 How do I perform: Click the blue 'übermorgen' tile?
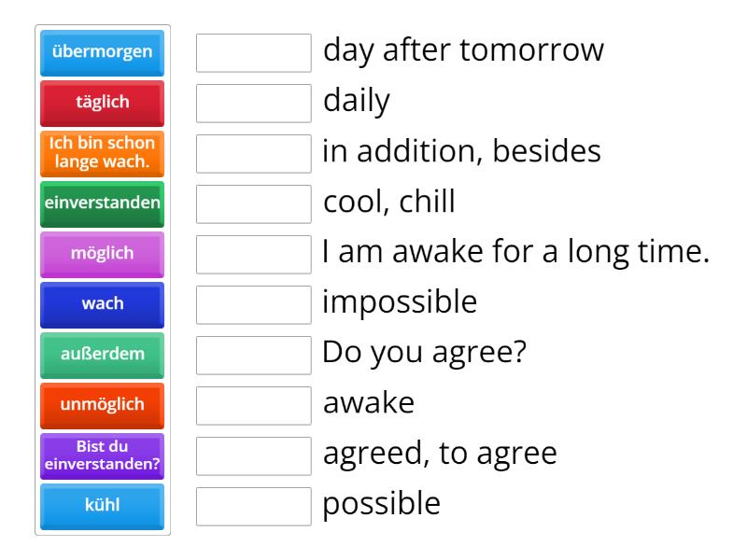(x=103, y=52)
